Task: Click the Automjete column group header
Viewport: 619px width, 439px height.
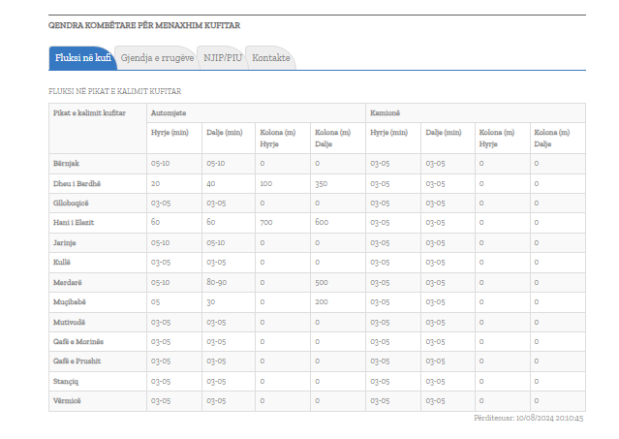Action: point(169,113)
